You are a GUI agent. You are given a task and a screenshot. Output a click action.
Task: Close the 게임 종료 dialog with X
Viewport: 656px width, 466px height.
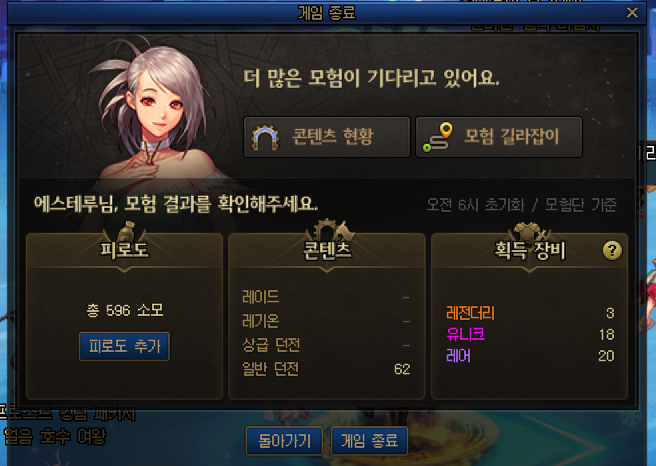pos(632,13)
